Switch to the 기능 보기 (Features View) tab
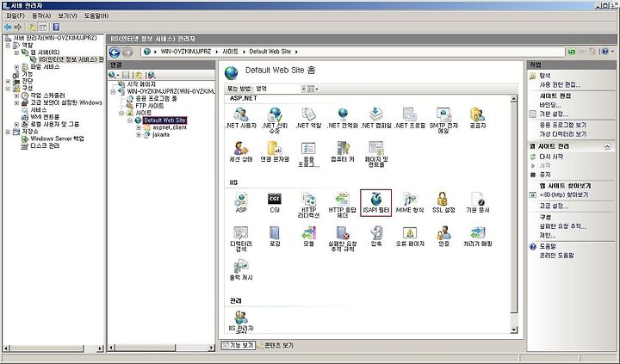This screenshot has width=620, height=364. pos(238,345)
